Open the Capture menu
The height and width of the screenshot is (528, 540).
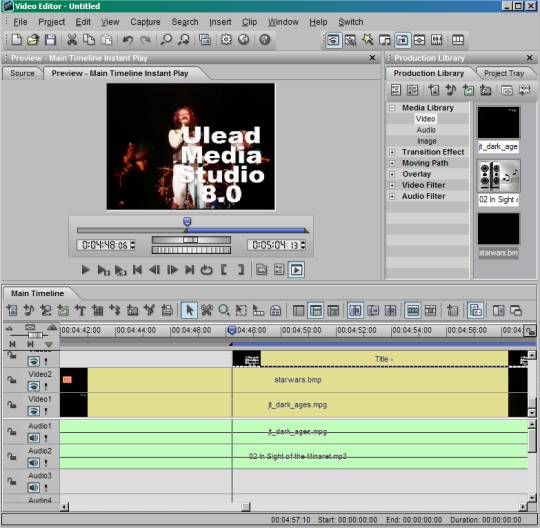(x=145, y=22)
